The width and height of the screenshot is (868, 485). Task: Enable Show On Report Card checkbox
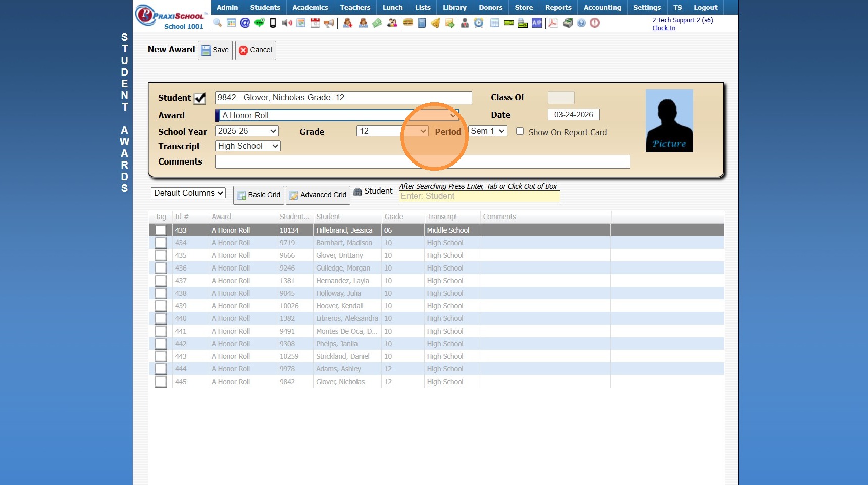point(520,131)
